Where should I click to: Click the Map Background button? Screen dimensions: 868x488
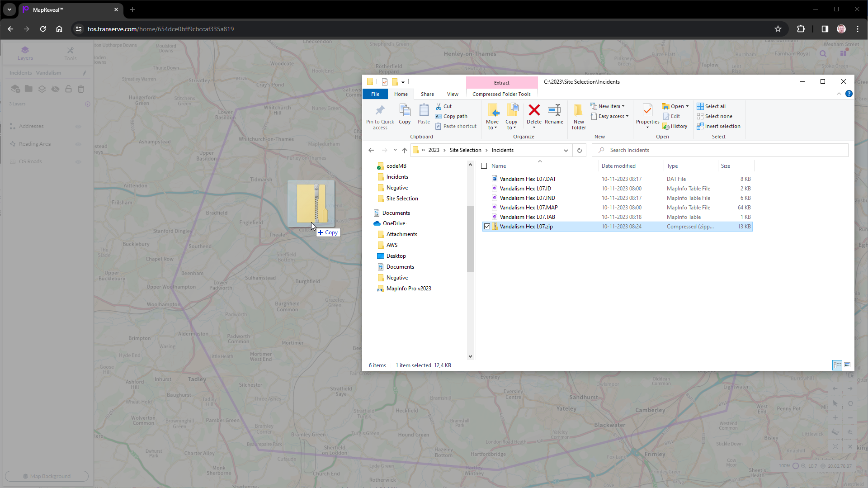[47, 476]
